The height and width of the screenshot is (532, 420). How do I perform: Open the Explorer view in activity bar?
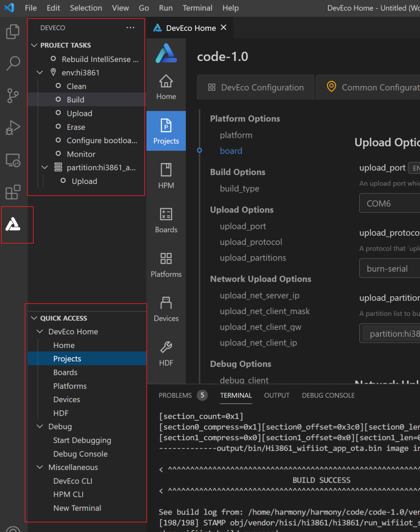pyautogui.click(x=13, y=32)
